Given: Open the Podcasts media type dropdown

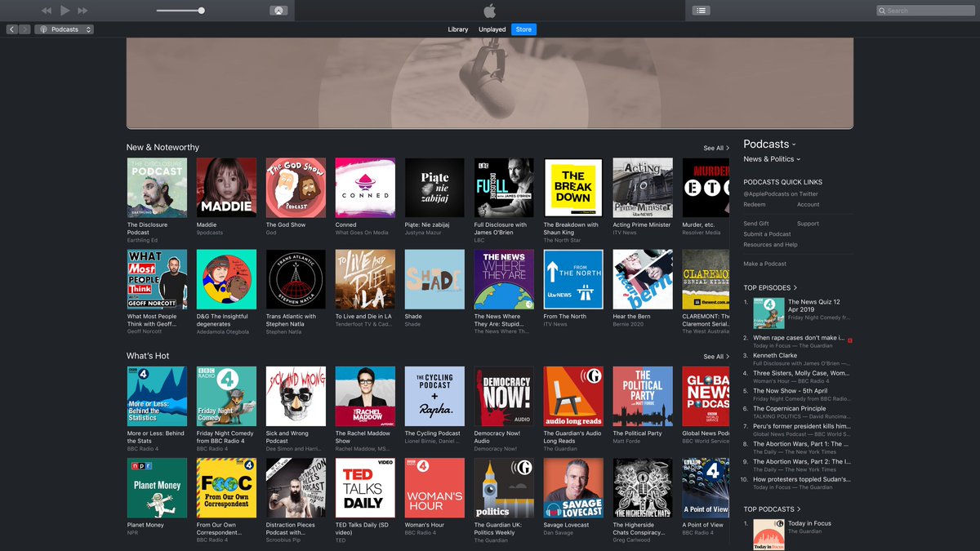Looking at the screenshot, I should pos(65,29).
